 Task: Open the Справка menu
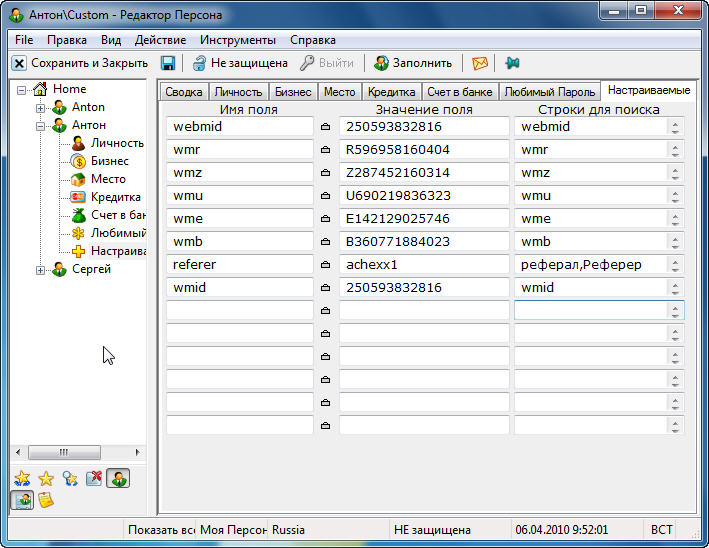313,40
